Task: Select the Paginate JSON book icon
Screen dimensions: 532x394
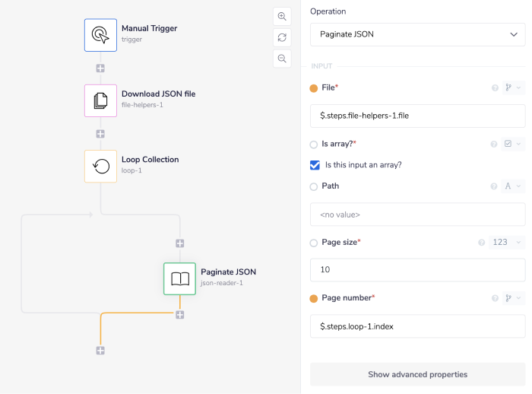Action: (x=179, y=278)
